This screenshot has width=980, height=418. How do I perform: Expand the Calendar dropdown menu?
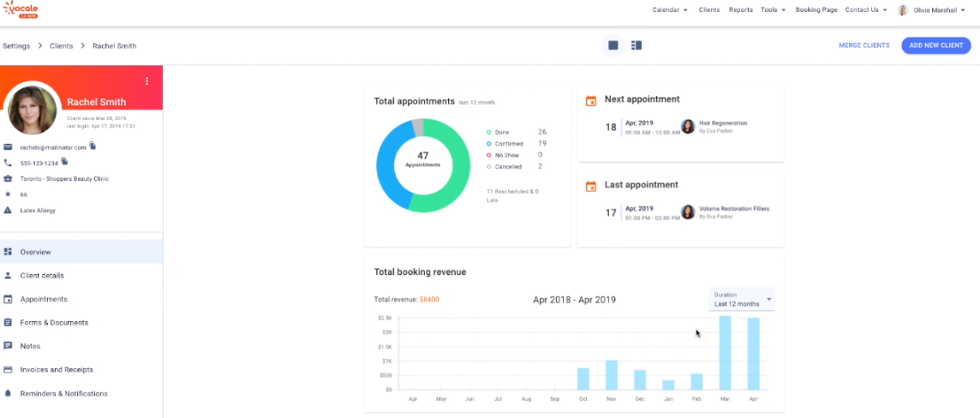tap(670, 10)
